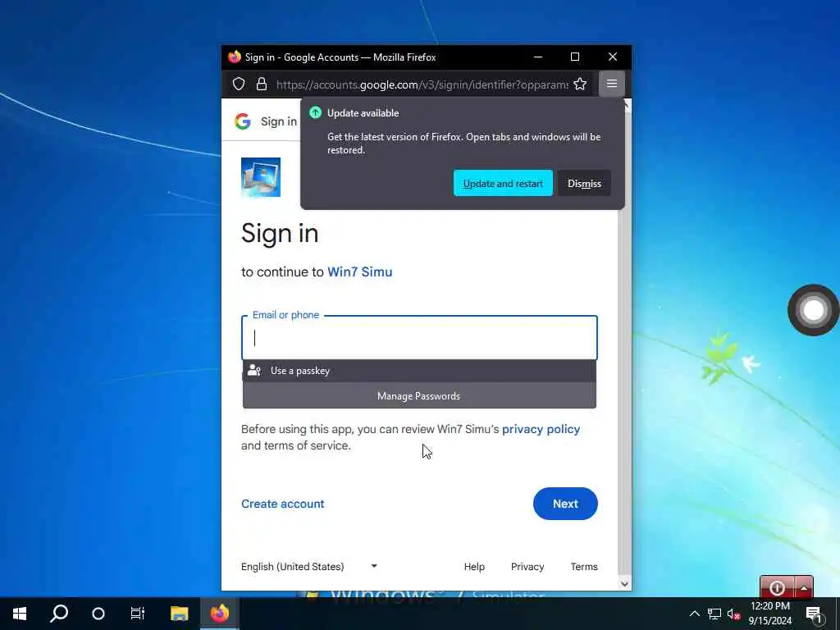This screenshot has width=840, height=630.
Task: Open taskbar search magnifier
Action: pyautogui.click(x=59, y=614)
